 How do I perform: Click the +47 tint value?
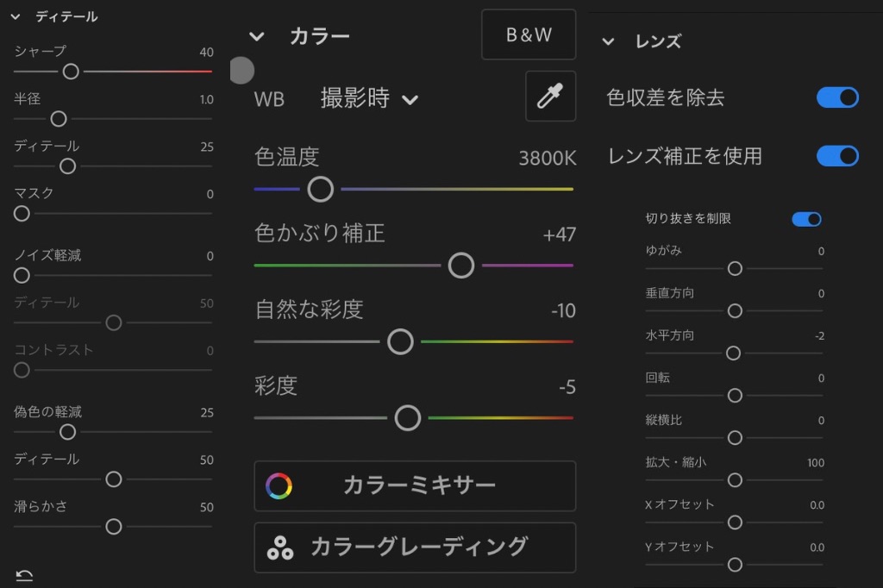click(x=559, y=235)
